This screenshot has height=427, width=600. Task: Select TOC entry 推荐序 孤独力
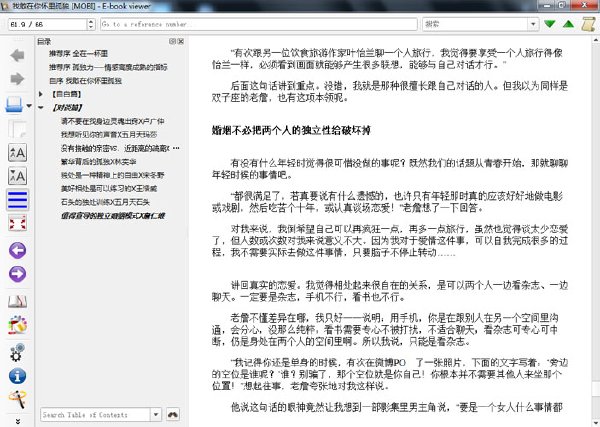[108, 67]
